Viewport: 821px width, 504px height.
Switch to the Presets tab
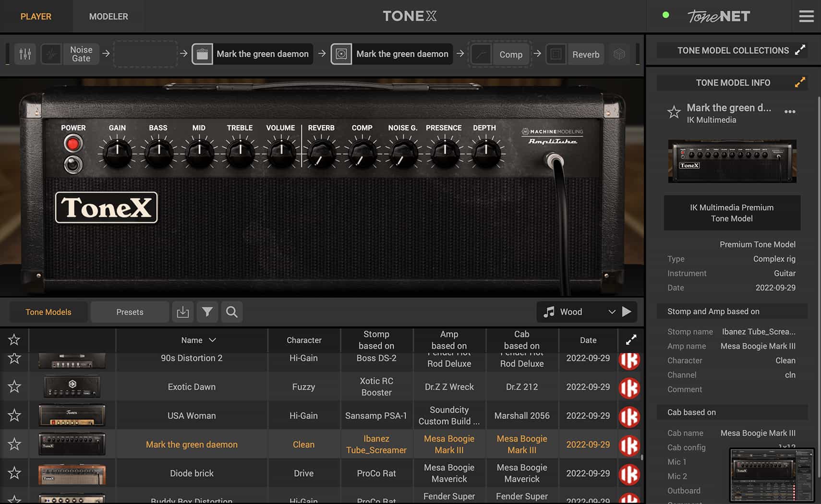point(129,312)
